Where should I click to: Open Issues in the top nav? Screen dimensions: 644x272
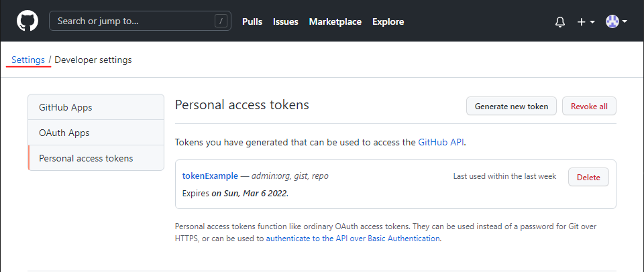[x=286, y=21]
